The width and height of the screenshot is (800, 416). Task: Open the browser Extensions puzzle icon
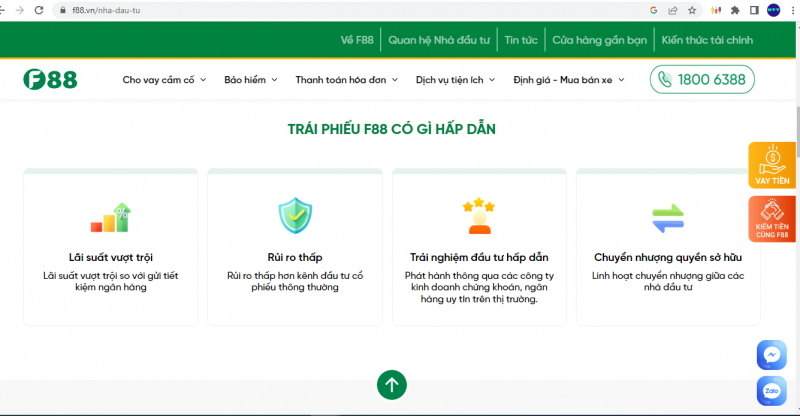point(735,10)
